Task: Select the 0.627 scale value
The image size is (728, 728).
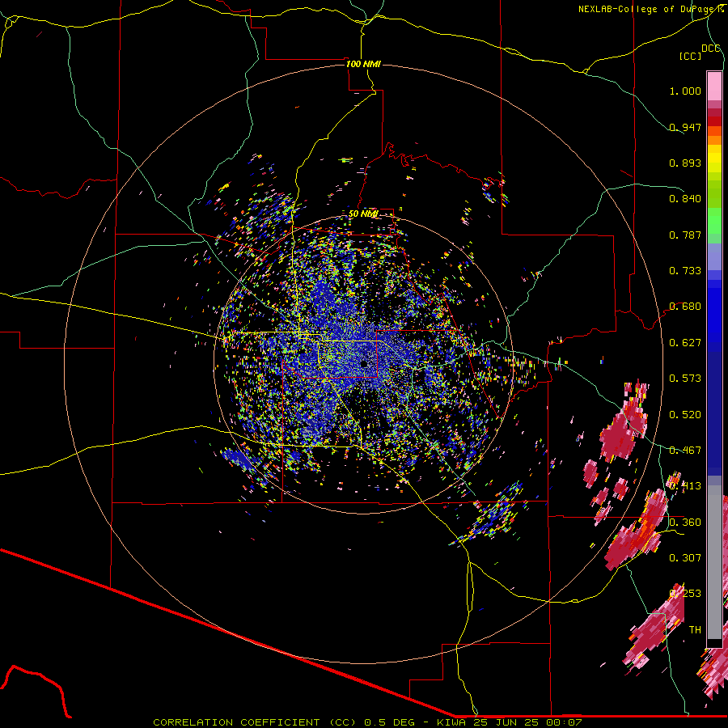Action: [x=685, y=343]
